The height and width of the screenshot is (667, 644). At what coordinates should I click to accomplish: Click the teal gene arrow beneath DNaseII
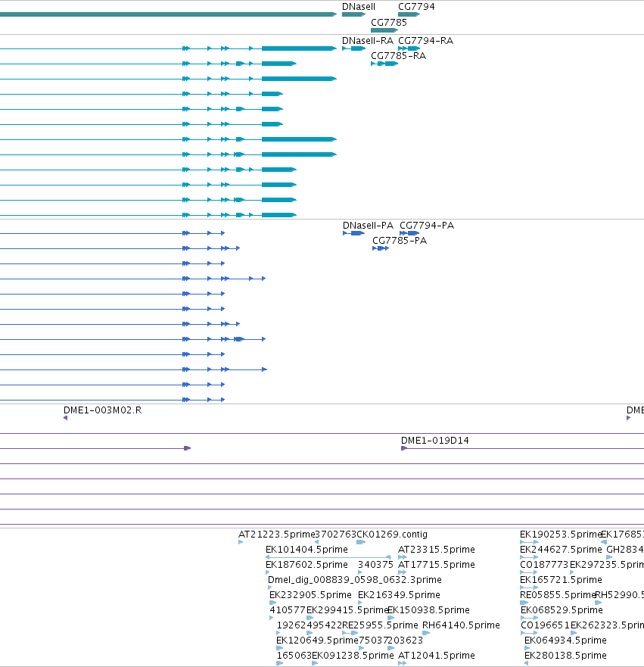tap(353, 14)
